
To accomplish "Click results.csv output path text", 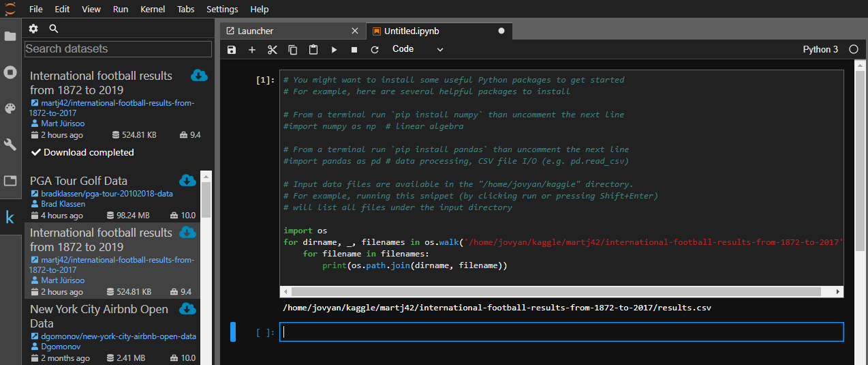I will pos(497,308).
